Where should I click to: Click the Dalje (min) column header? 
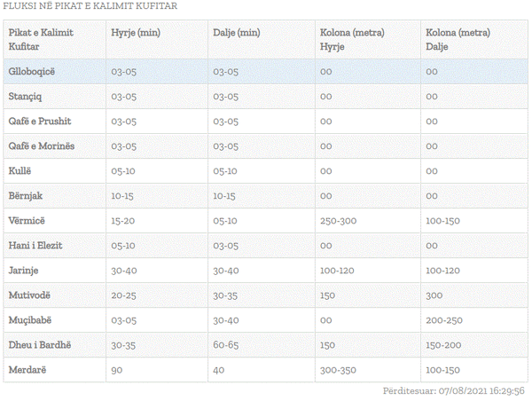point(237,33)
